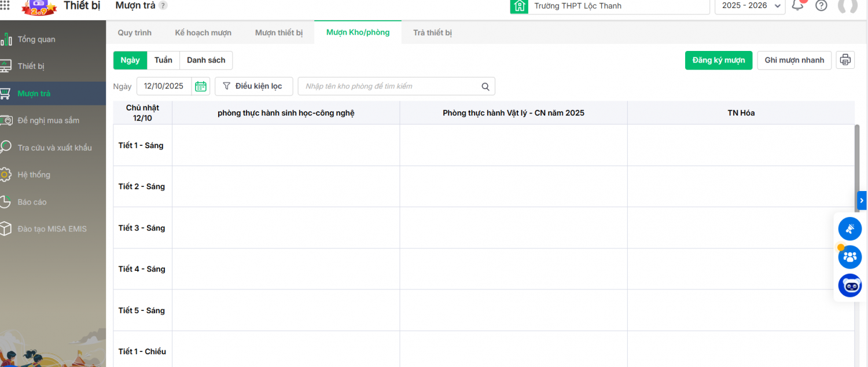The image size is (868, 367).
Task: Click the vertical scrollbar of the schedule
Action: [x=857, y=156]
